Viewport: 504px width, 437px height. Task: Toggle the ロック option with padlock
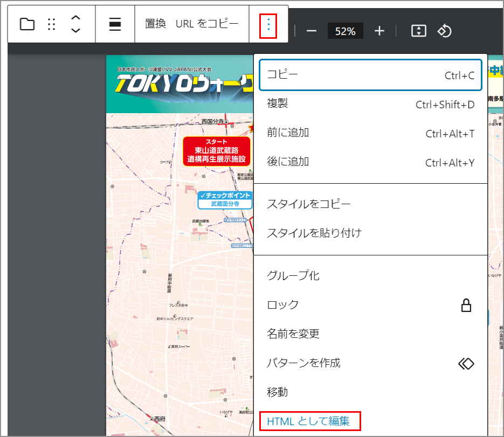click(x=370, y=305)
